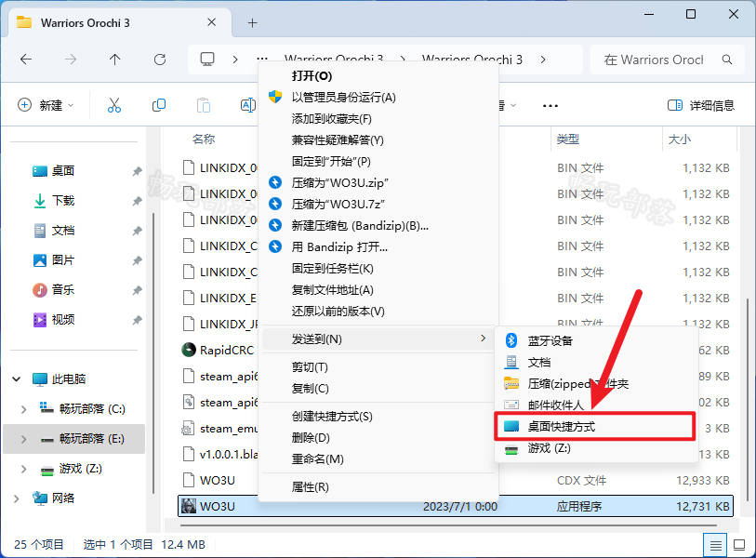Click the search magnifier icon
The width and height of the screenshot is (756, 558).
(x=727, y=60)
